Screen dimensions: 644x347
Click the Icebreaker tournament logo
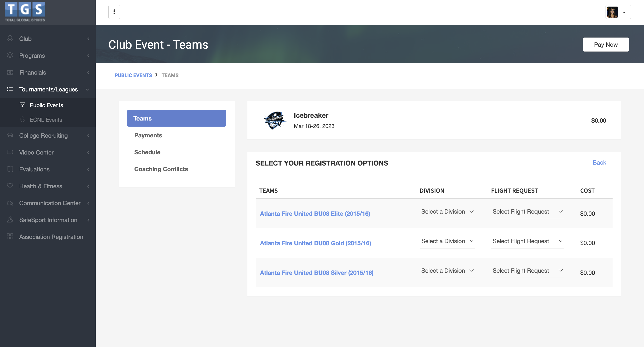point(274,120)
